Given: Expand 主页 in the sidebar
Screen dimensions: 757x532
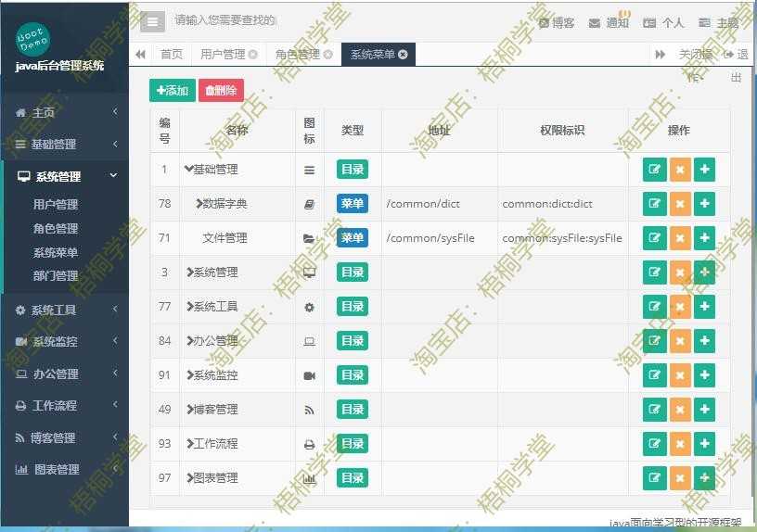Looking at the screenshot, I should click(x=65, y=112).
